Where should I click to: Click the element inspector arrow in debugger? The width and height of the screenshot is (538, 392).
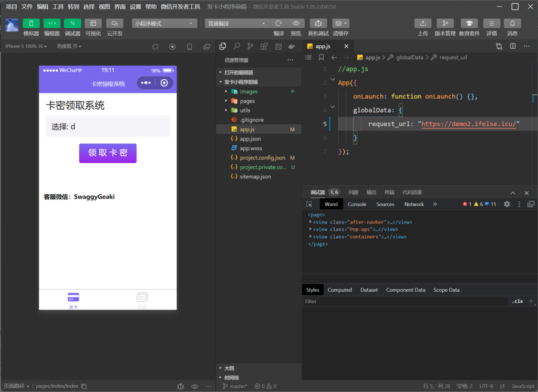coord(309,204)
